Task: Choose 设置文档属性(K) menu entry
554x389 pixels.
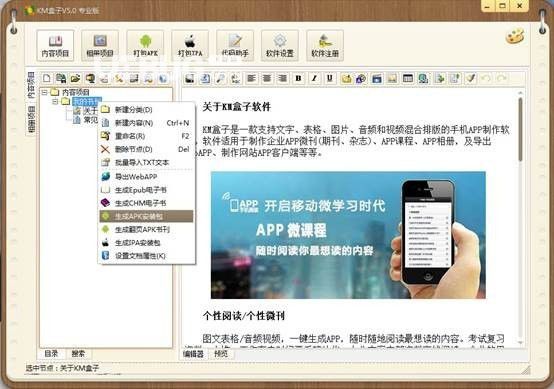Action: coord(147,256)
